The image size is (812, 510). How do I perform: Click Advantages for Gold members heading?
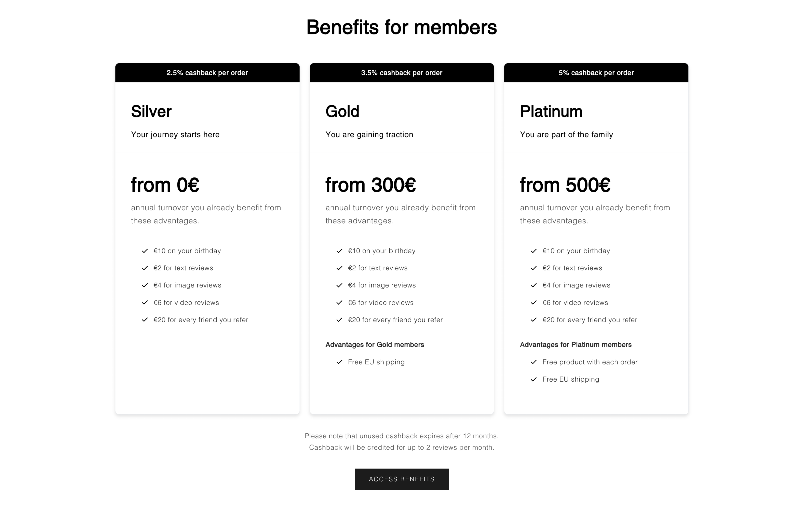[375, 344]
